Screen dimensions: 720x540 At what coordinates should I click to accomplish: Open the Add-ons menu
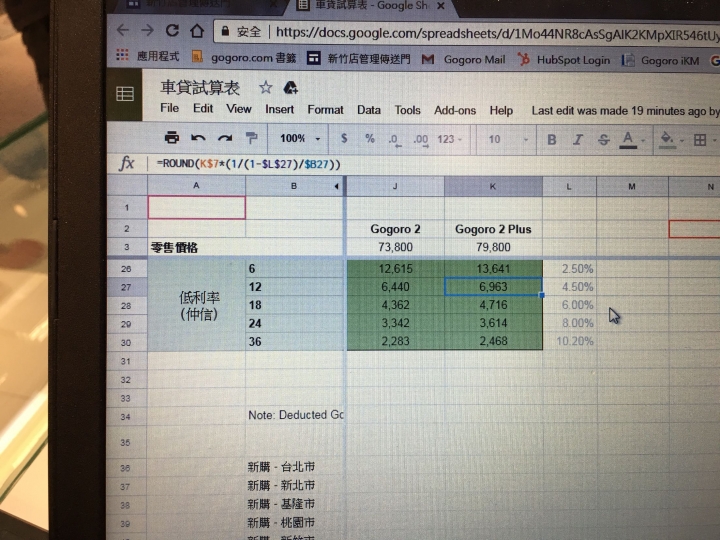coord(455,111)
